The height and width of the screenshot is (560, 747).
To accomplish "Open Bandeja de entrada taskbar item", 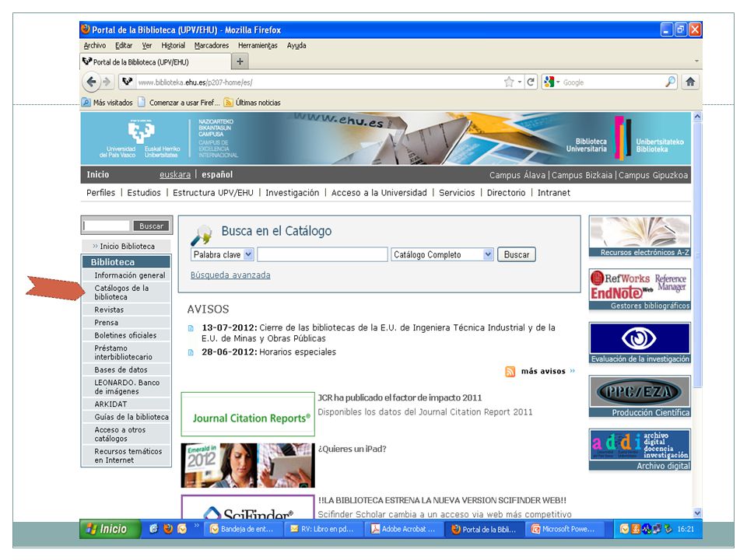I will click(x=243, y=529).
